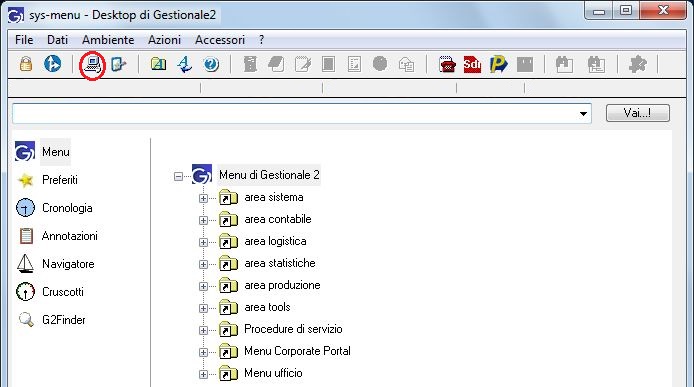
Task: Open the Ambiente menu
Action: (x=108, y=40)
